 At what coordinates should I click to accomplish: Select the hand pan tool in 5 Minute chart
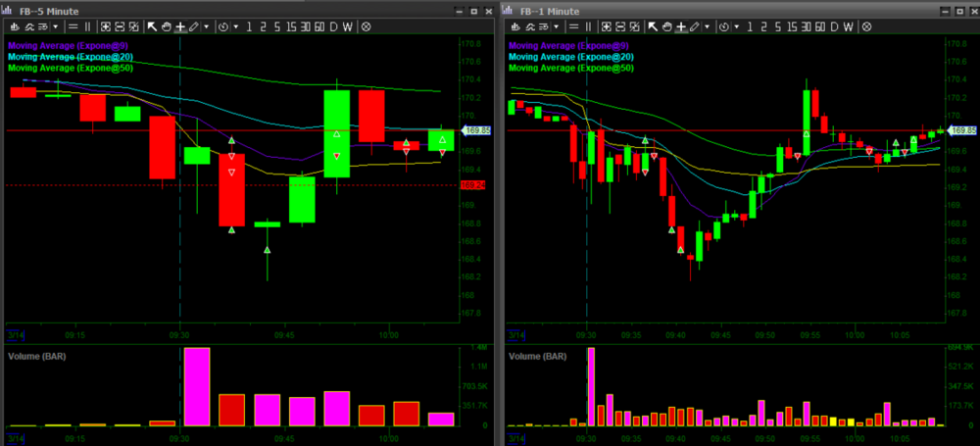167,26
